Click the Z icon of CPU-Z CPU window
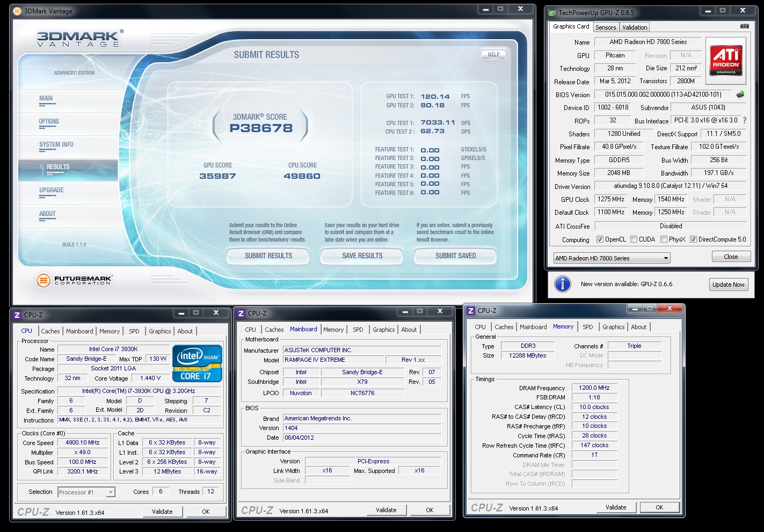This screenshot has width=764, height=532. click(x=17, y=315)
